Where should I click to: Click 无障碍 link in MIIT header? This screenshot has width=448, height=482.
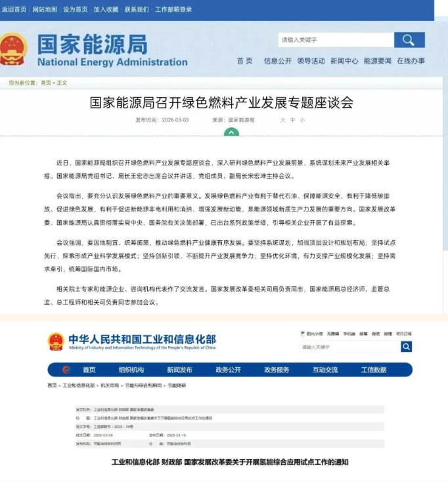[x=332, y=334]
